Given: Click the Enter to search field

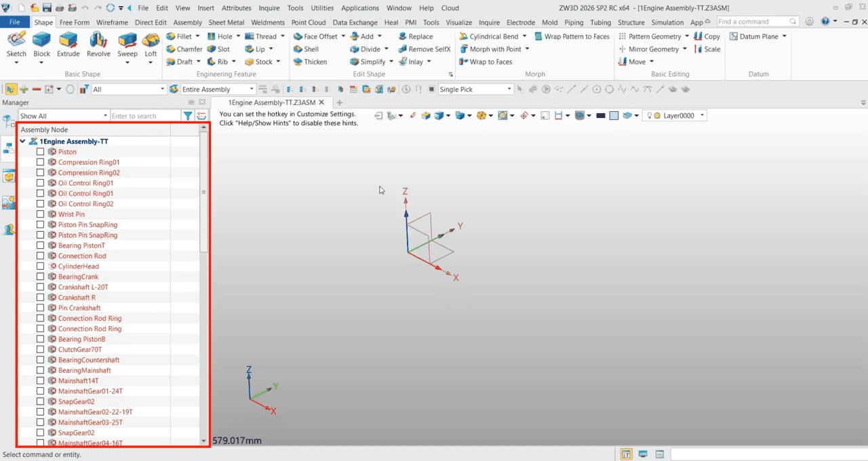Looking at the screenshot, I should coord(144,117).
